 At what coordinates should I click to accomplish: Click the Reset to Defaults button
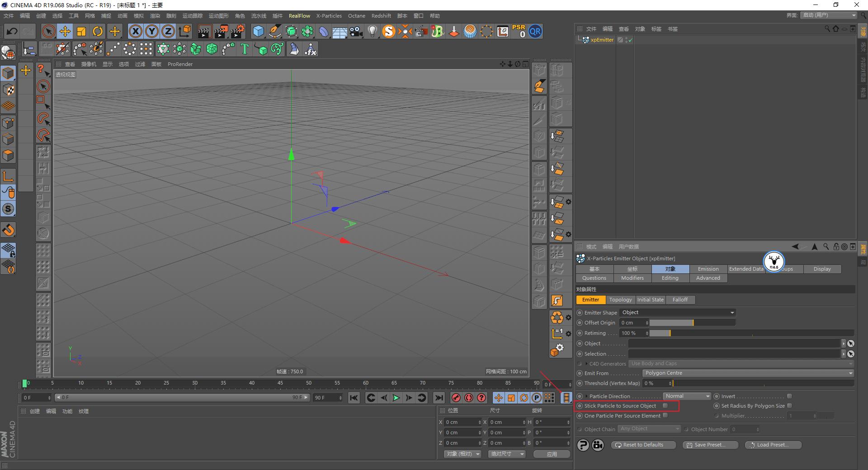(x=643, y=445)
